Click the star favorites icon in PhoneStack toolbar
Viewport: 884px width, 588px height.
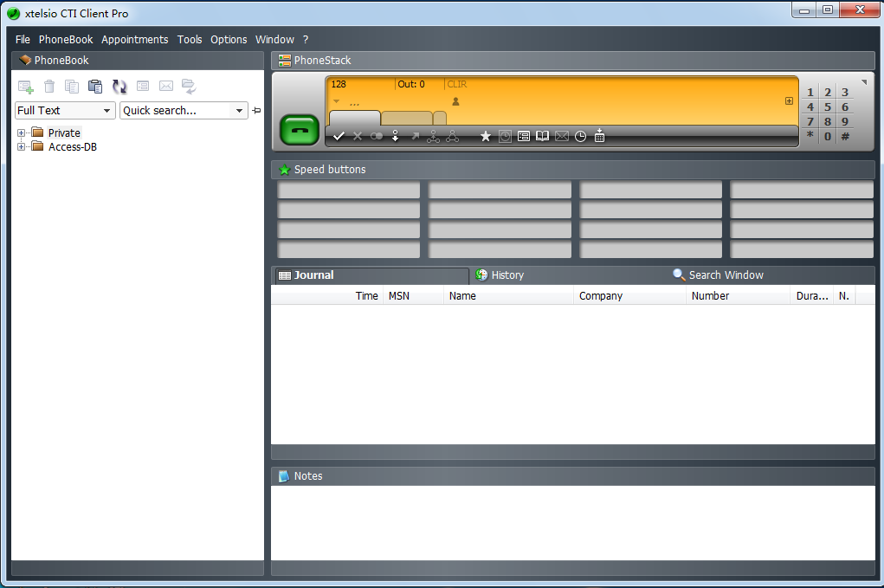pyautogui.click(x=486, y=136)
